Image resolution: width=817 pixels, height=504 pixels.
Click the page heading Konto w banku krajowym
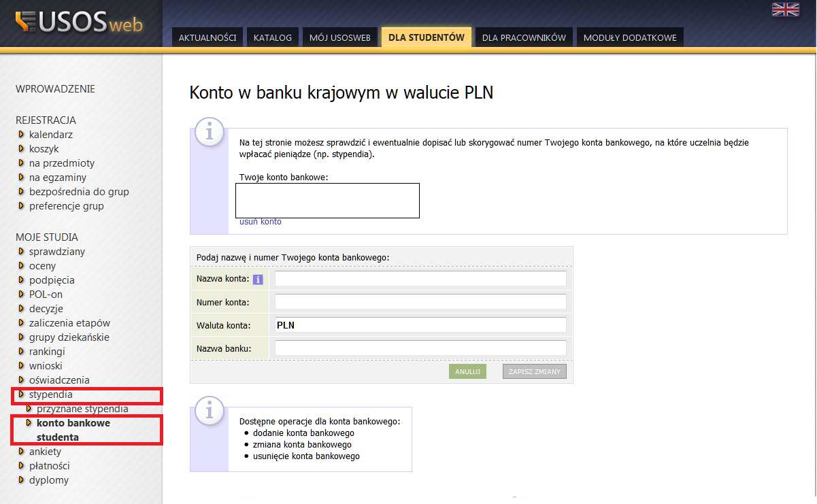341,93
